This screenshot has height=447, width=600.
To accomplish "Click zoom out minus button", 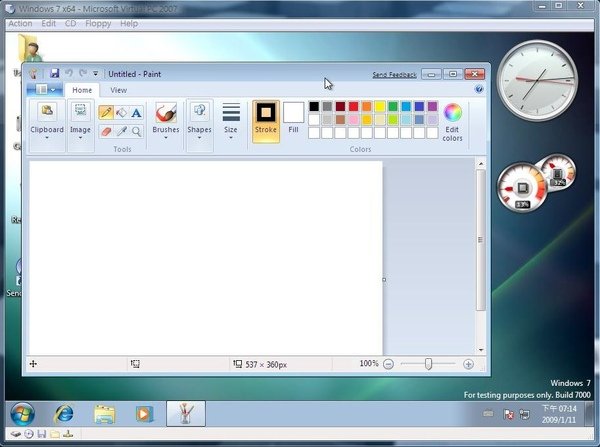I will 388,364.
